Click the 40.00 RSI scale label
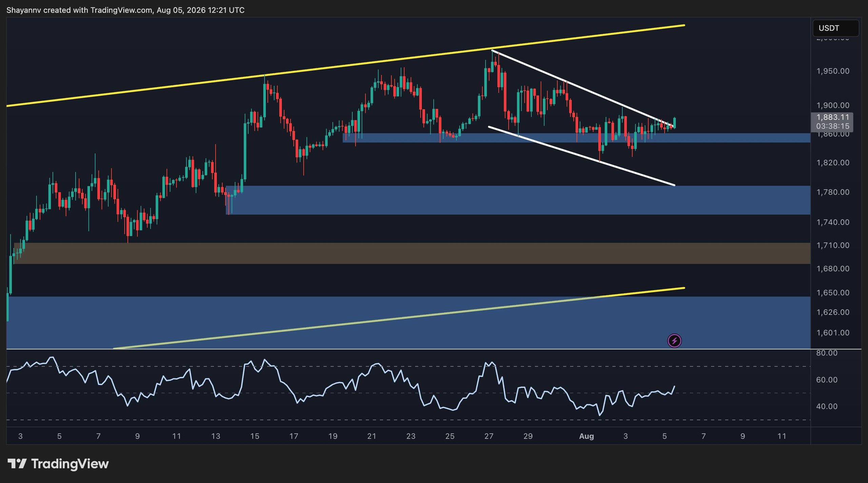 pyautogui.click(x=827, y=406)
